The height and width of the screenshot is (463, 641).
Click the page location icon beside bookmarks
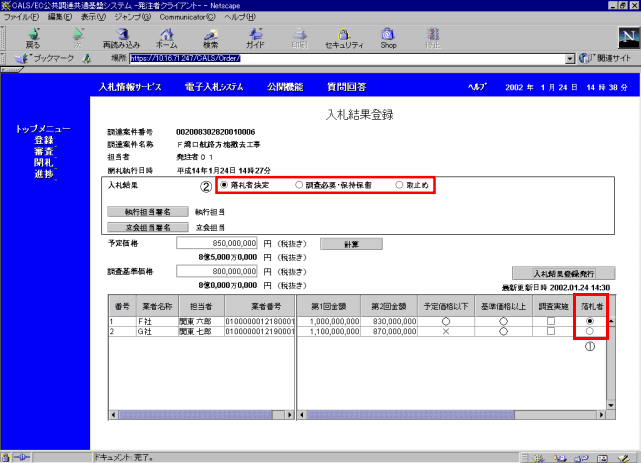coord(87,59)
